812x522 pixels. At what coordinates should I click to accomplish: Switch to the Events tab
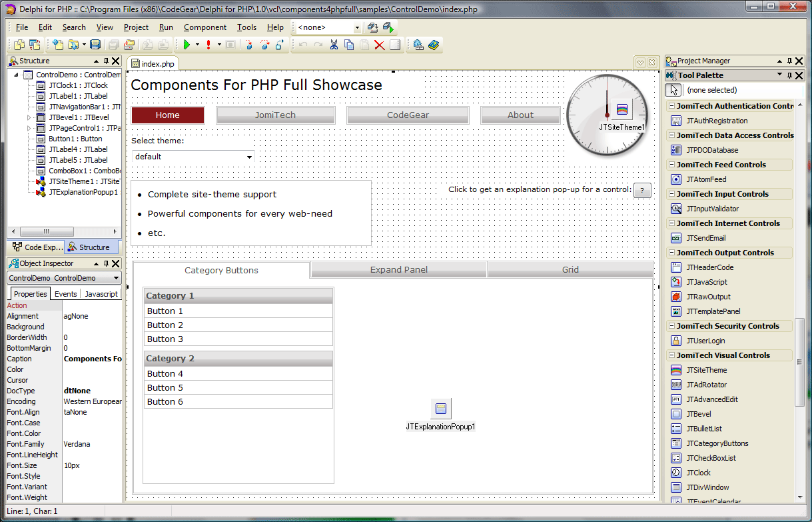tap(65, 294)
